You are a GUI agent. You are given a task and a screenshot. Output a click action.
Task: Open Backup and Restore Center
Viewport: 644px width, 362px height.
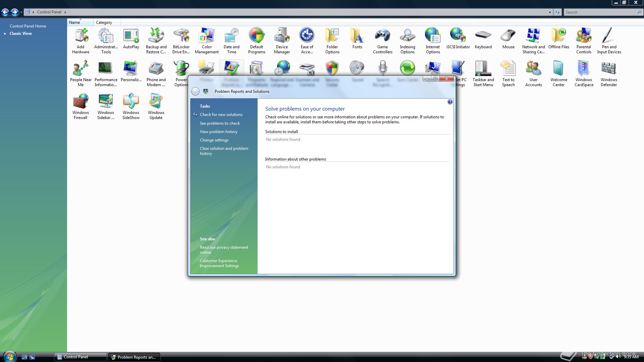click(x=156, y=41)
